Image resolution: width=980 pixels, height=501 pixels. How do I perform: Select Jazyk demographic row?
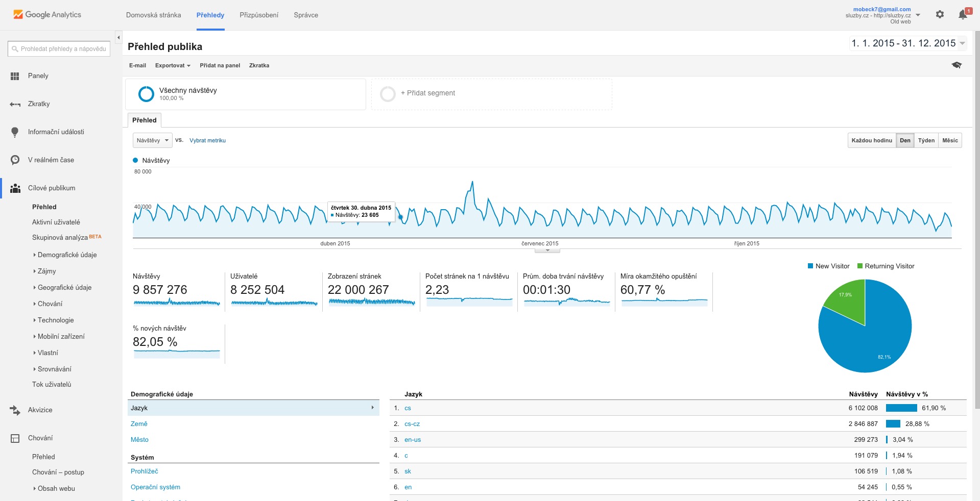click(253, 408)
